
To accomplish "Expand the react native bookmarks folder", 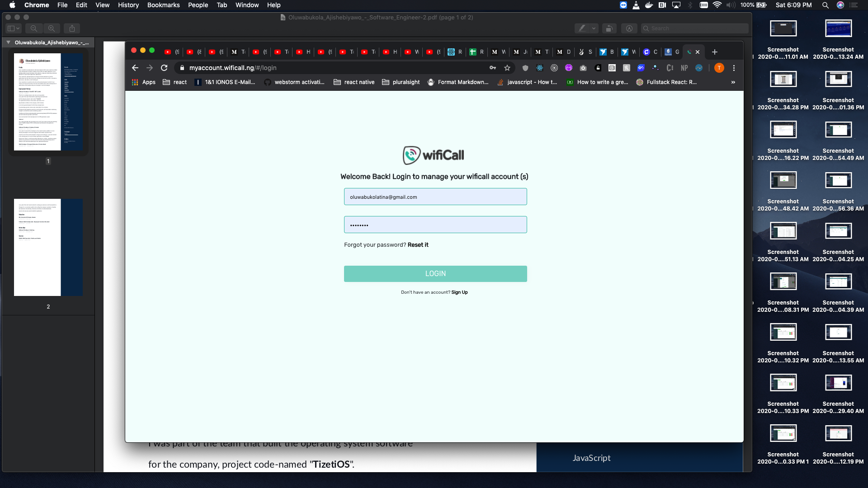I will click(354, 82).
